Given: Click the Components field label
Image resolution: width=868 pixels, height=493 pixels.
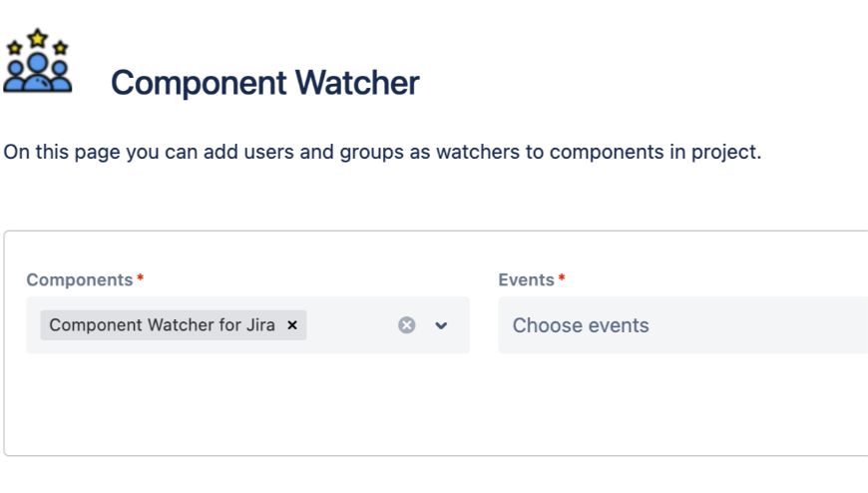Looking at the screenshot, I should [80, 280].
